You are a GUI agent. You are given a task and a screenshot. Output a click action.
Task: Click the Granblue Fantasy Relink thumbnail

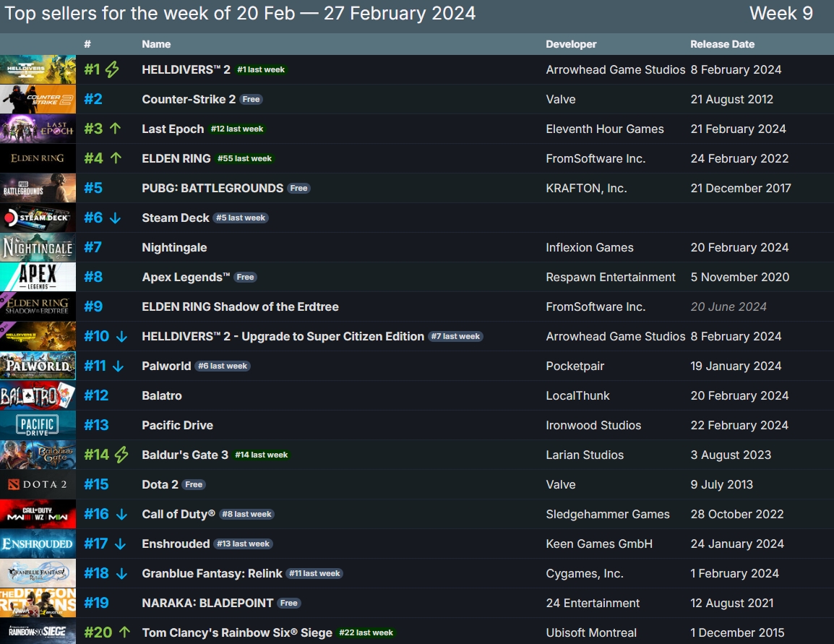(x=38, y=573)
